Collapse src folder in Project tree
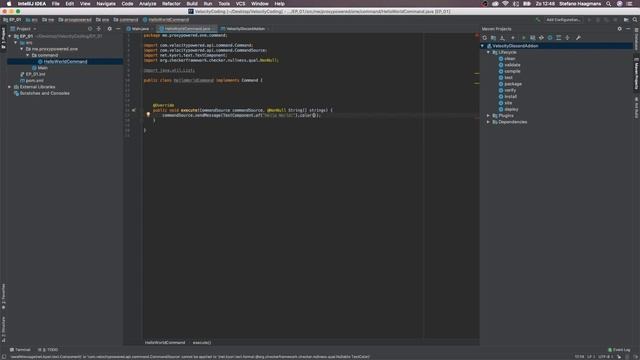 coord(16,42)
